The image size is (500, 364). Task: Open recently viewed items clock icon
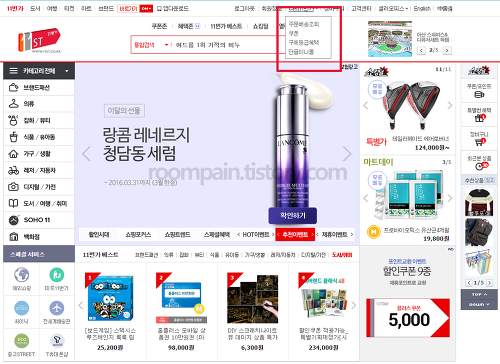481,166
